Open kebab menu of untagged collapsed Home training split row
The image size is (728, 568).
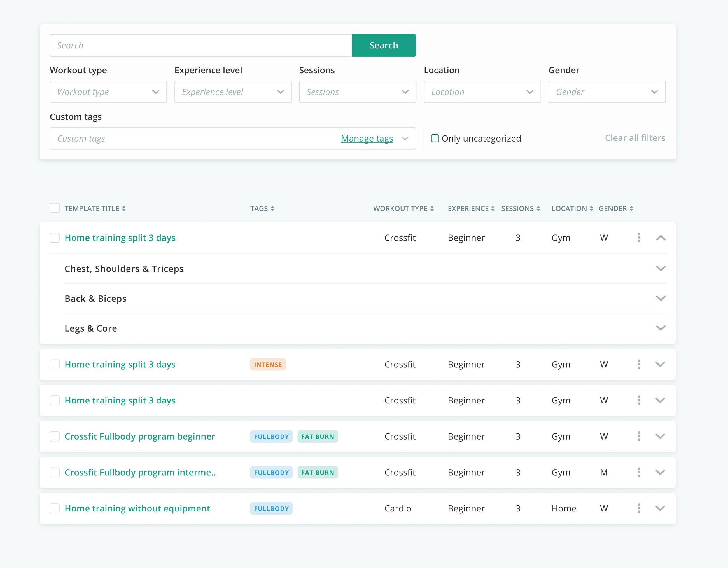pos(639,400)
